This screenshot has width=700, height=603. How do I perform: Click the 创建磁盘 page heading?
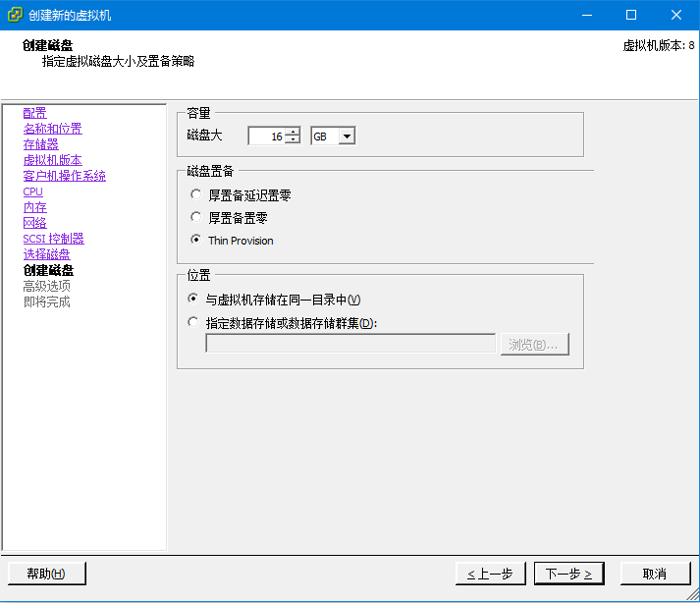tap(47, 45)
